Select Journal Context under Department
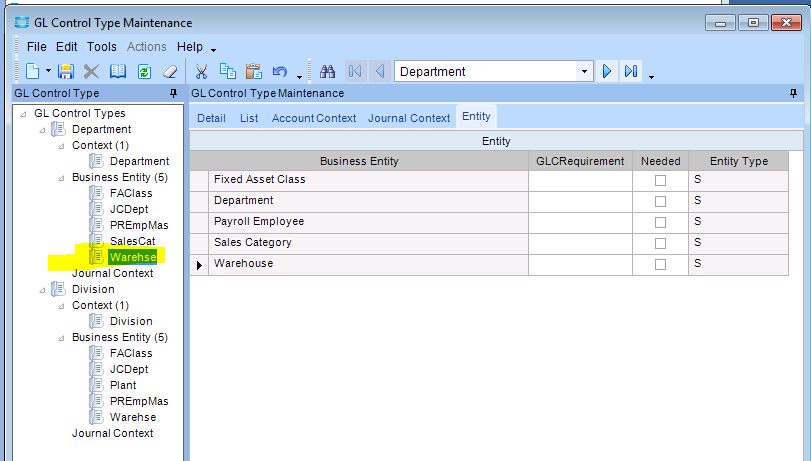 pyautogui.click(x=112, y=273)
